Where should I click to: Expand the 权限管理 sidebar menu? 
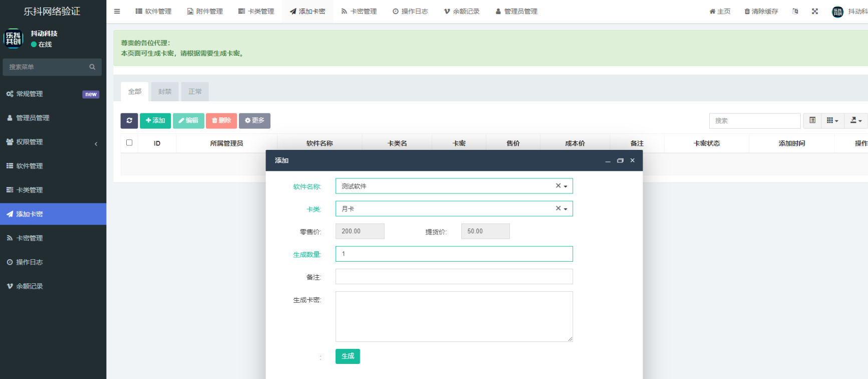click(x=53, y=142)
